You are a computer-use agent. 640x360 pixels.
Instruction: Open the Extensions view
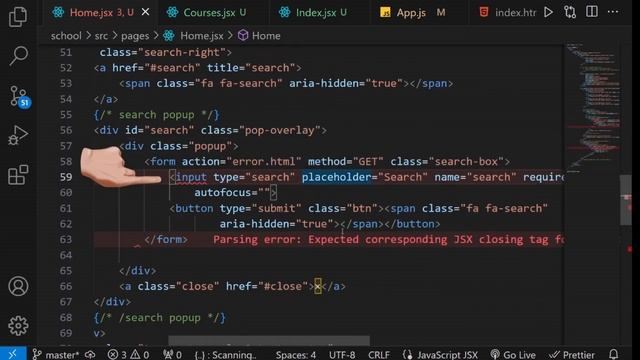click(x=18, y=174)
